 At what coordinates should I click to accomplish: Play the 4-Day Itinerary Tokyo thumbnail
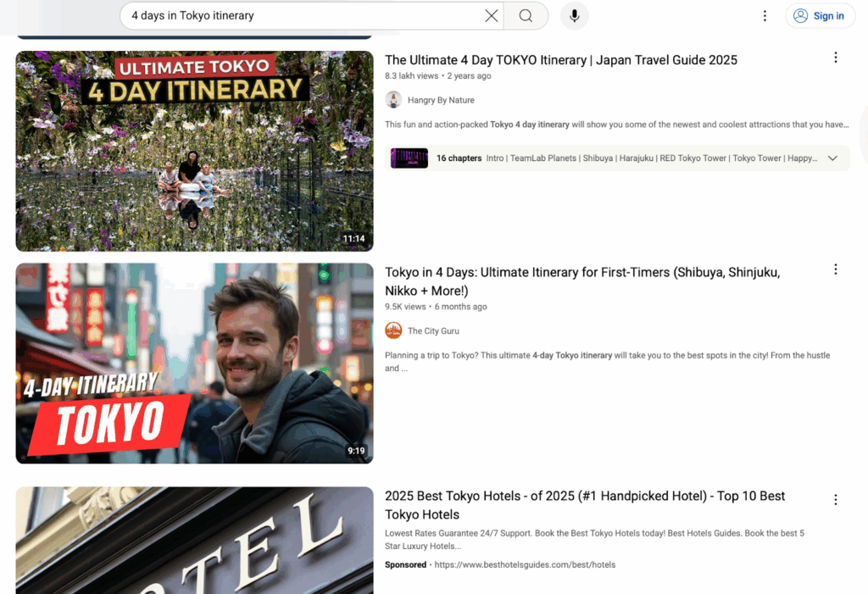(194, 363)
